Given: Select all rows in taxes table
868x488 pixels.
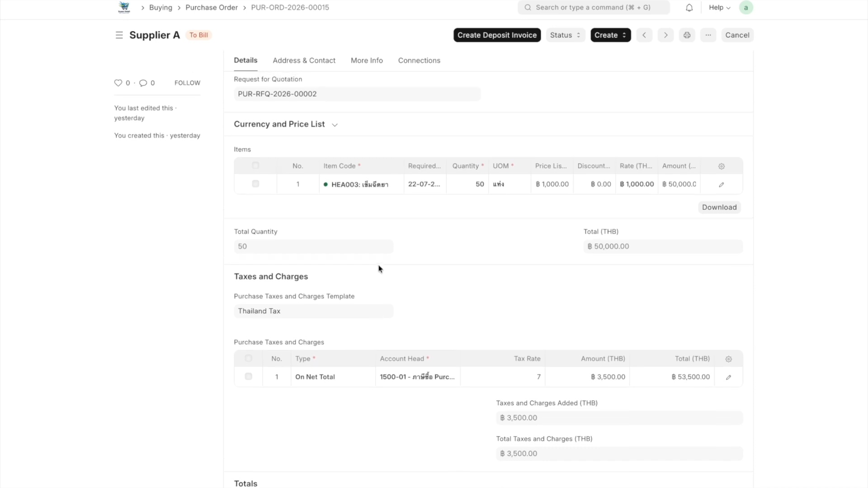Looking at the screenshot, I should point(248,358).
